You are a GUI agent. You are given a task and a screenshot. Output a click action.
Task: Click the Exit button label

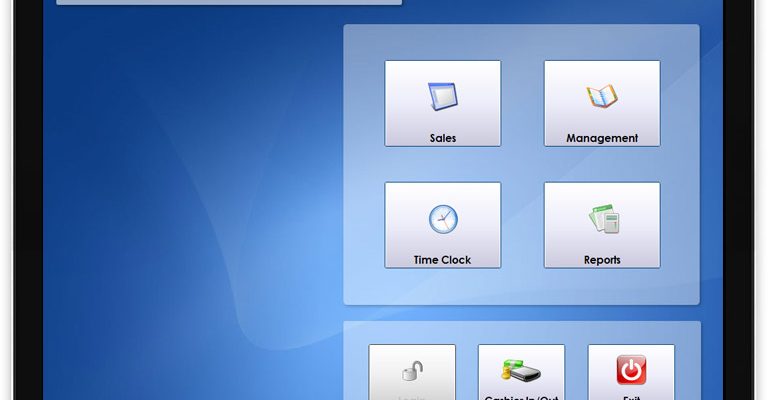pyautogui.click(x=630, y=397)
